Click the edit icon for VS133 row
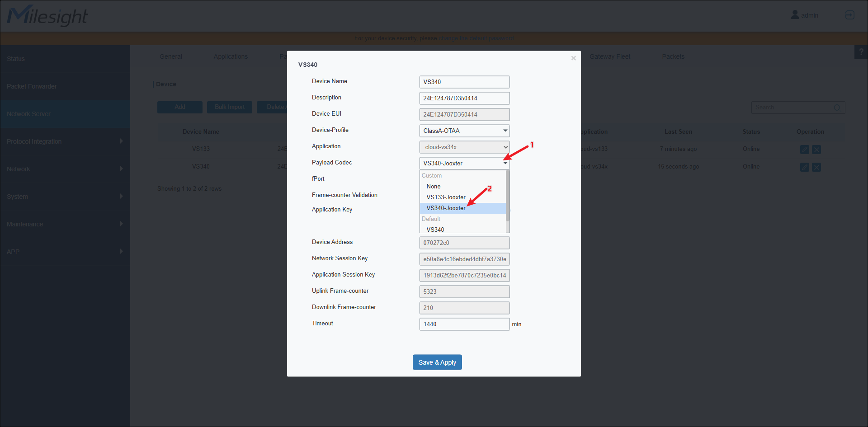 point(804,150)
